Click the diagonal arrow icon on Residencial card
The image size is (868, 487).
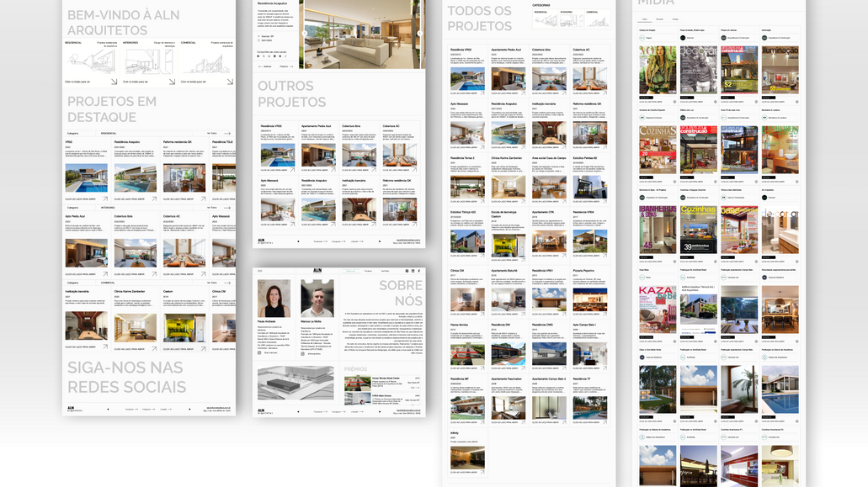coord(114,82)
